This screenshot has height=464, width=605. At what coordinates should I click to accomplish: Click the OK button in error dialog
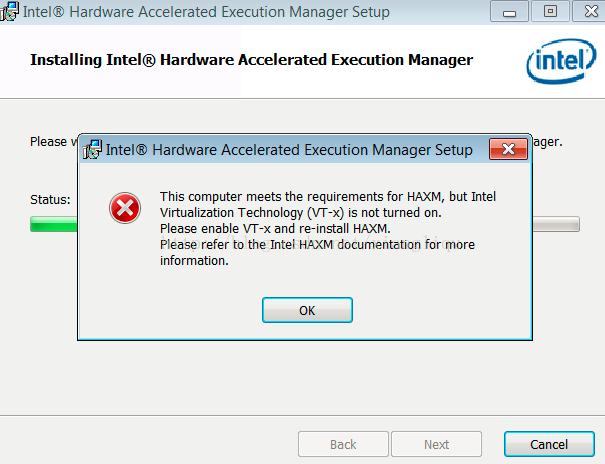coord(307,310)
